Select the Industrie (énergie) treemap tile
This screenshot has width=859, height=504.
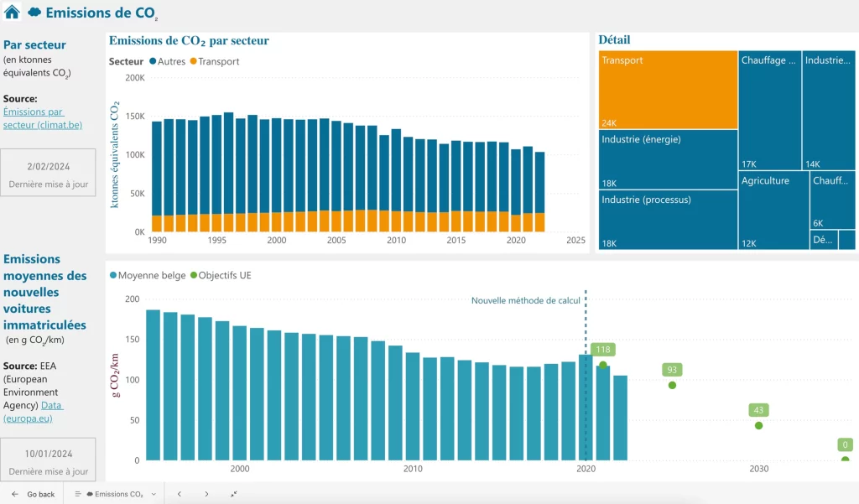click(668, 159)
